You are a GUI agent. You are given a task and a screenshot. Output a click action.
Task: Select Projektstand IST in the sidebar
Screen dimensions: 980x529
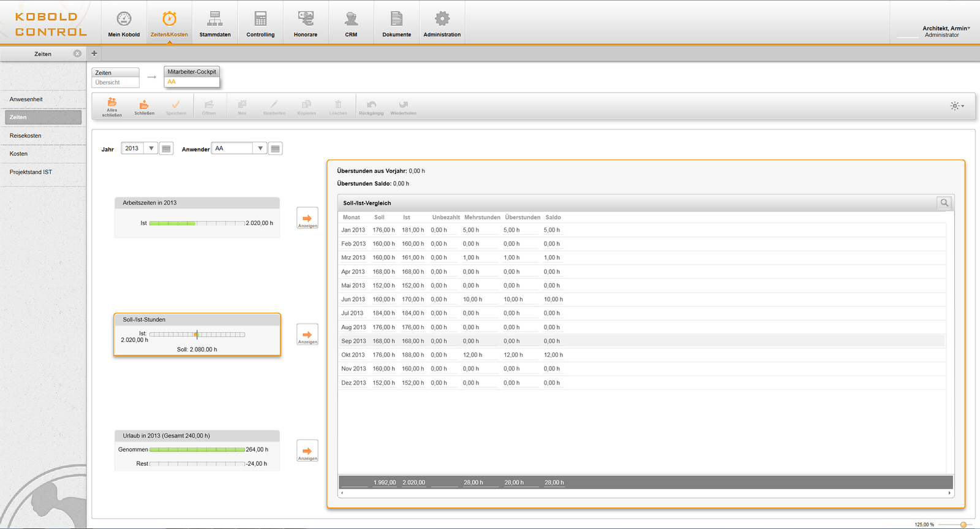click(31, 172)
